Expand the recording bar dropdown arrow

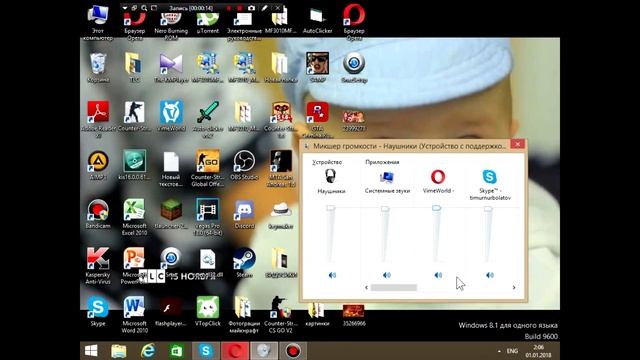pyautogui.click(x=125, y=8)
